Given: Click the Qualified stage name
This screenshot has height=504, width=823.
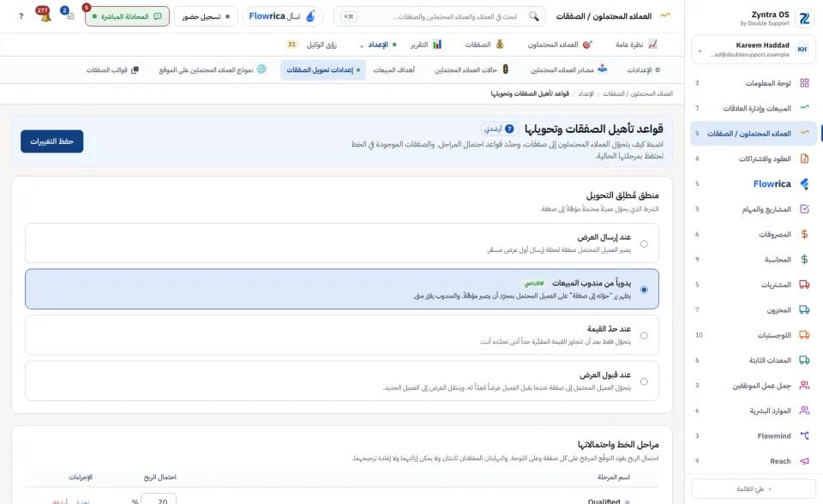Looking at the screenshot, I should (604, 501).
